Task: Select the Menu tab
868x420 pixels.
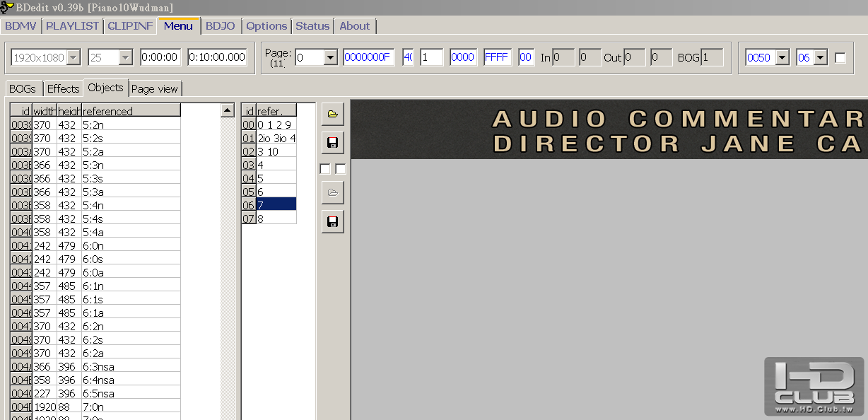Action: pyautogui.click(x=178, y=25)
